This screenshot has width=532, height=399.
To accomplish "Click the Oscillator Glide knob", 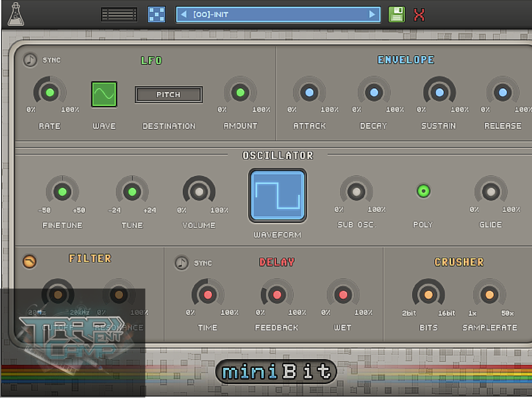I will [490, 192].
